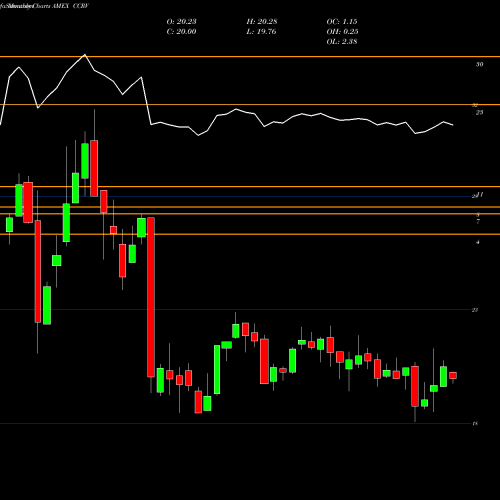Click the close price value C: 20.00
500x500 pixels.
[x=181, y=31]
